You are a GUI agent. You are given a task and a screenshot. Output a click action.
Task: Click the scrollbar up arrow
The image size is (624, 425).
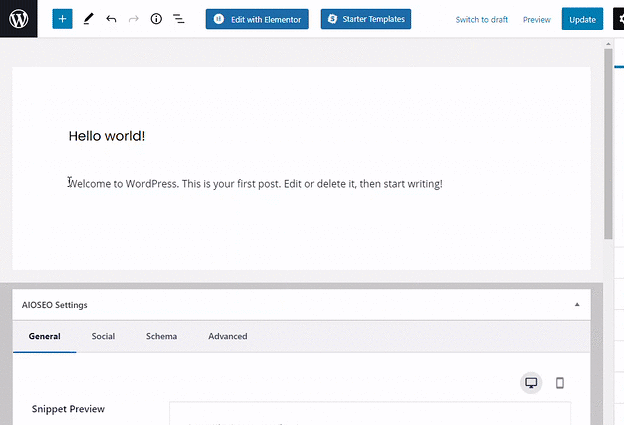point(608,44)
